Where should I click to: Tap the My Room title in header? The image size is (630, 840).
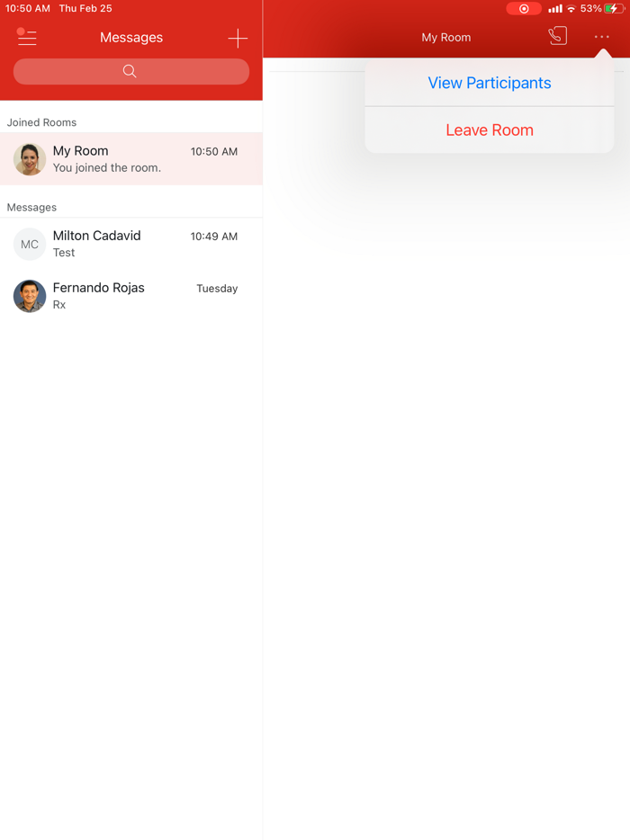pos(446,38)
